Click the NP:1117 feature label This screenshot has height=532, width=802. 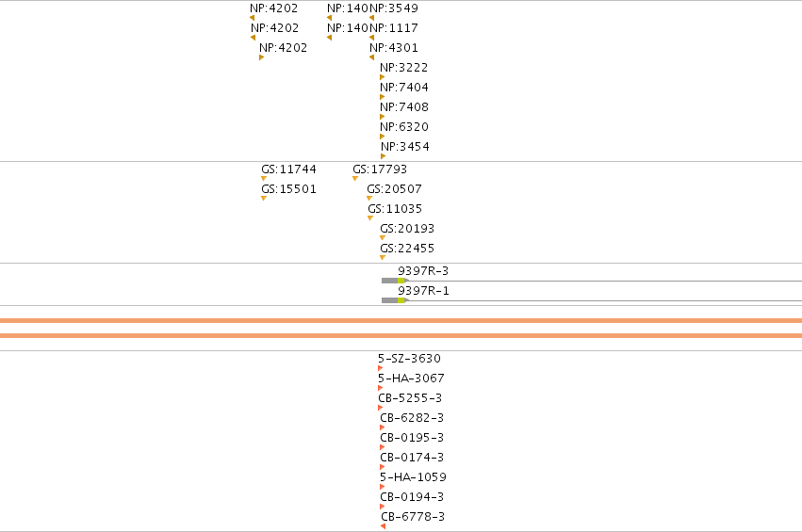point(394,28)
